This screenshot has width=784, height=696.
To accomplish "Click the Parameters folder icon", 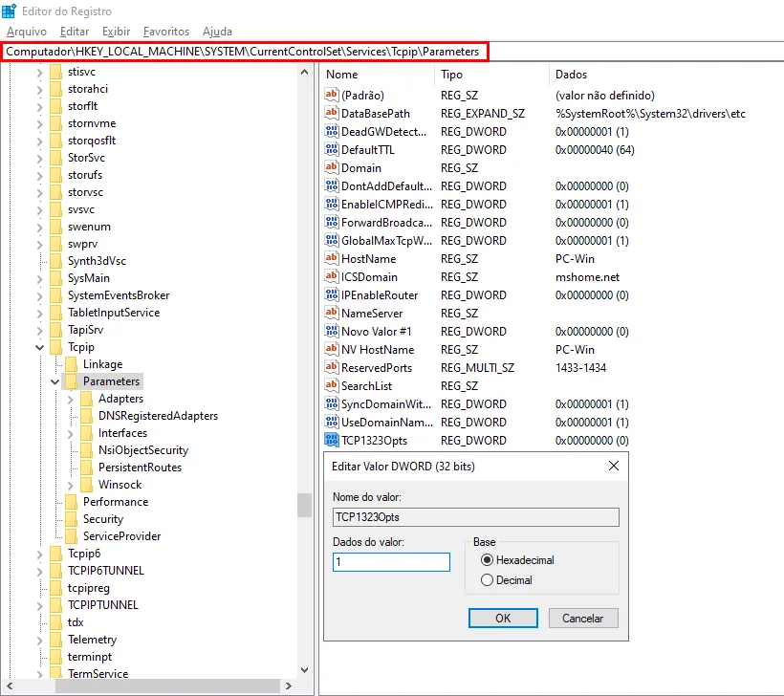I will [71, 381].
